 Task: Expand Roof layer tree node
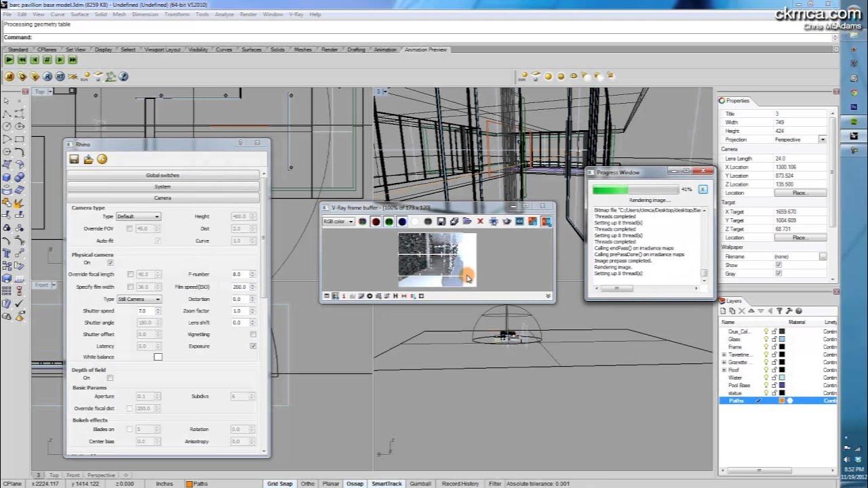[x=724, y=370]
